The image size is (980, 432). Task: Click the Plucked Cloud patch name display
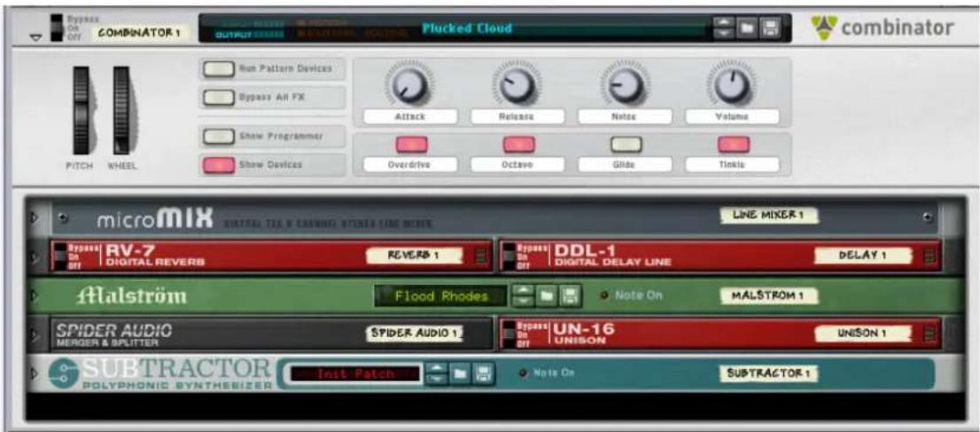[465, 28]
